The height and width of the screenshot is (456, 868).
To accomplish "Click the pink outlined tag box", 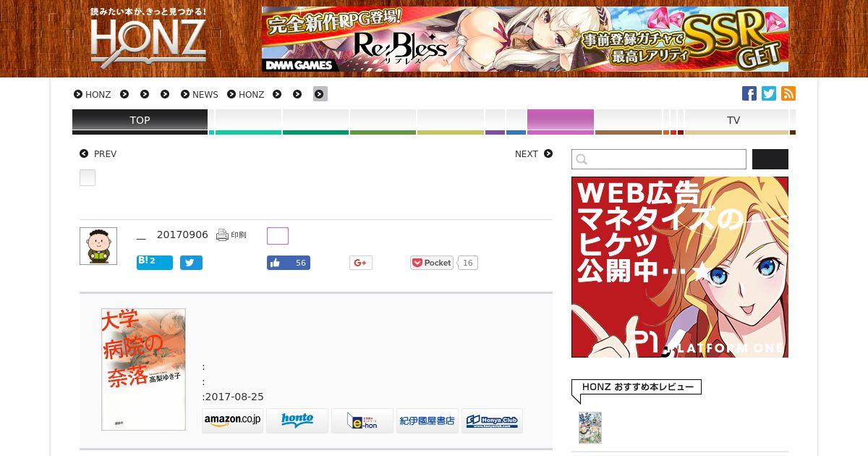I will pyautogui.click(x=278, y=236).
